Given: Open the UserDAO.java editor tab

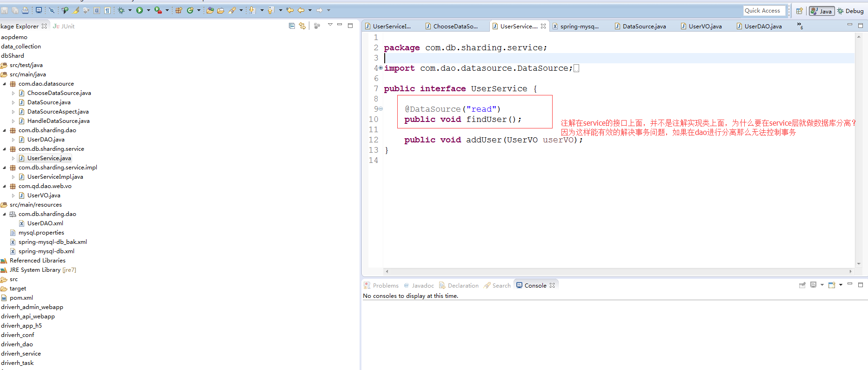Looking at the screenshot, I should coord(759,26).
